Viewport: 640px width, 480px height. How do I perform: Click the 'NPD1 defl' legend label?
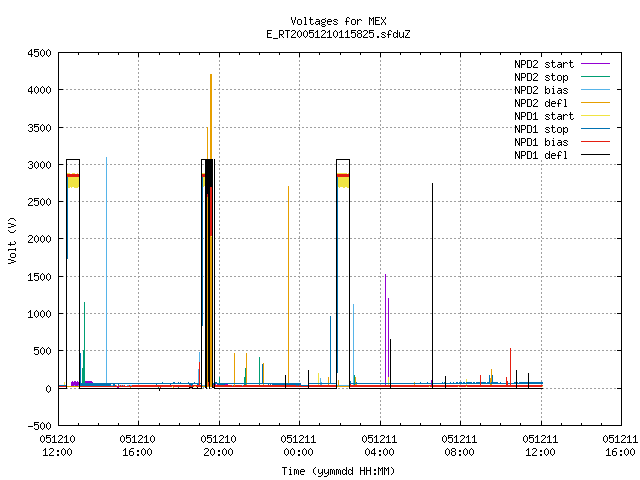(541, 155)
